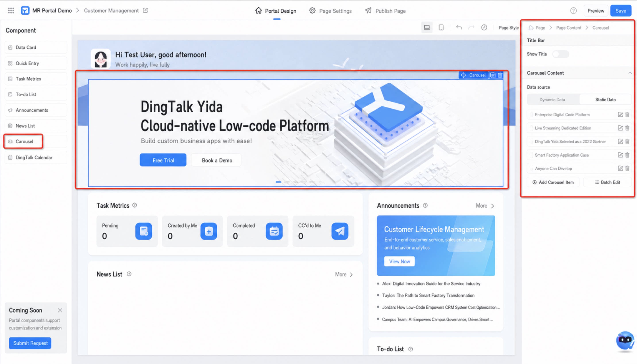Click the Submit Request button
Viewport: 637px width, 364px height.
30,343
